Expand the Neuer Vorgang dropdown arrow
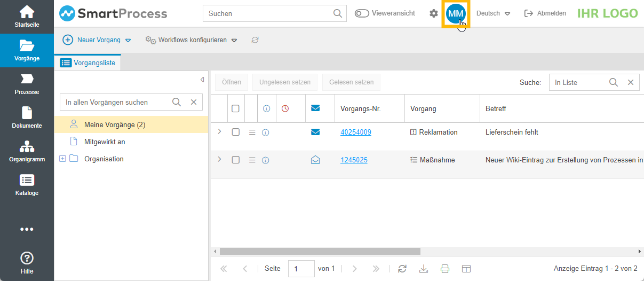This screenshot has height=281, width=644. pos(128,40)
